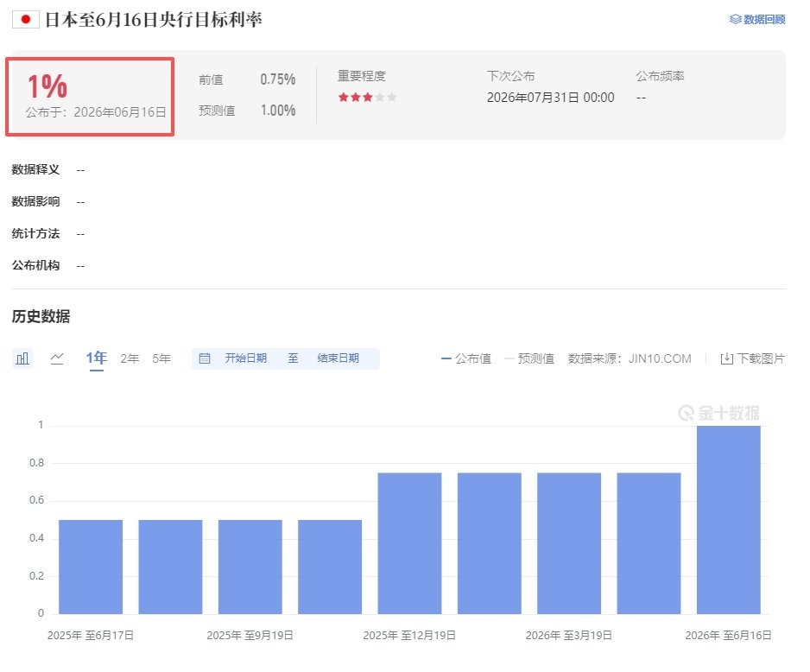This screenshot has height=672, width=810.
Task: Click the 2025年 至12月19日 bar
Action: pos(409,543)
